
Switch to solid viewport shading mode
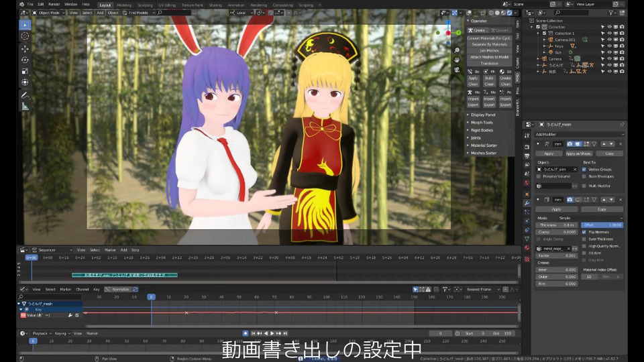[x=497, y=13]
